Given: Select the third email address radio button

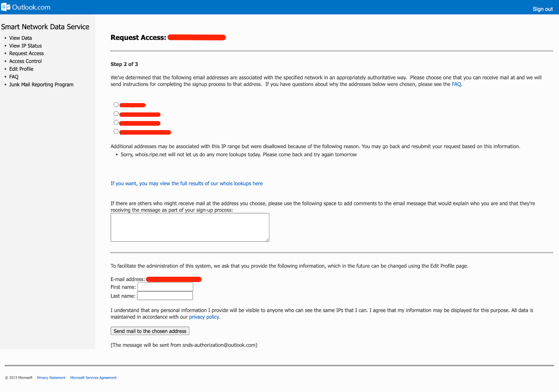Looking at the screenshot, I should click(116, 123).
